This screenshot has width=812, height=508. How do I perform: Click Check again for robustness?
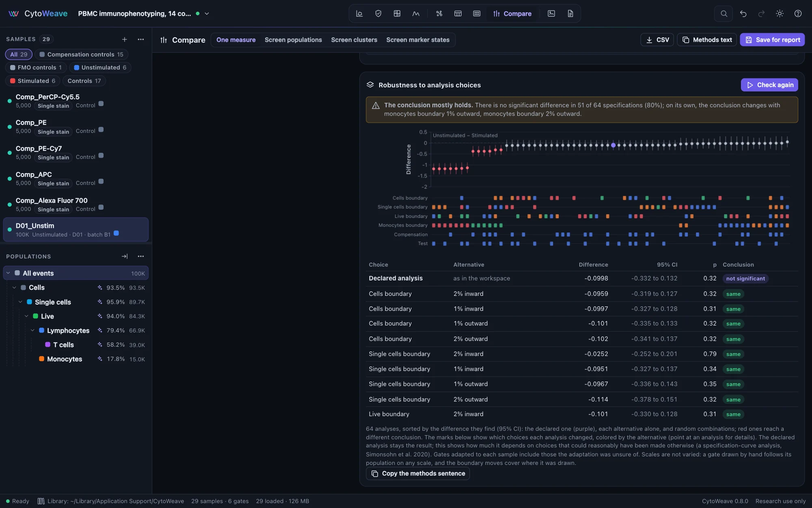click(769, 85)
